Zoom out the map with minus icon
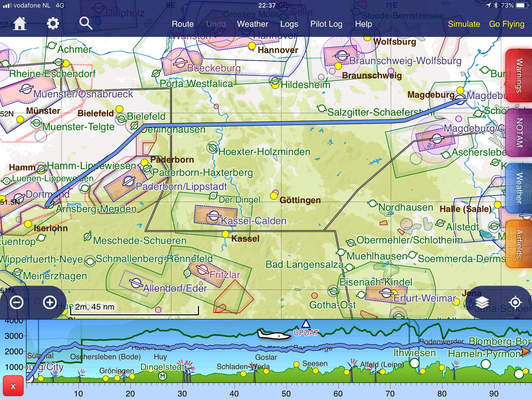 pos(17,303)
